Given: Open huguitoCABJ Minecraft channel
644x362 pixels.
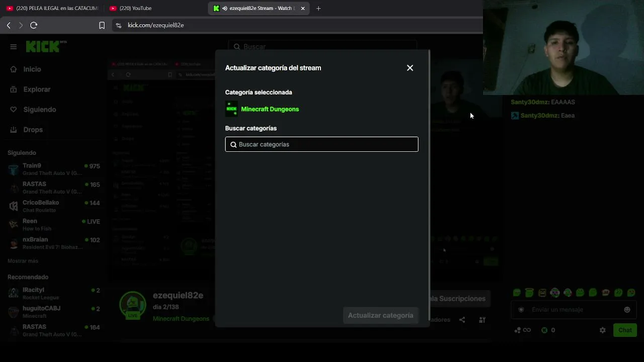Looking at the screenshot, I should click(x=54, y=312).
